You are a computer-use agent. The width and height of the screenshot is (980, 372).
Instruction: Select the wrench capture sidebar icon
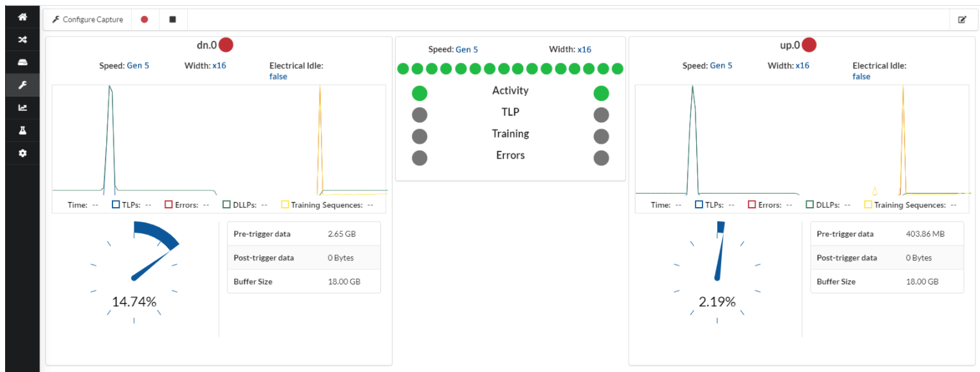click(22, 85)
